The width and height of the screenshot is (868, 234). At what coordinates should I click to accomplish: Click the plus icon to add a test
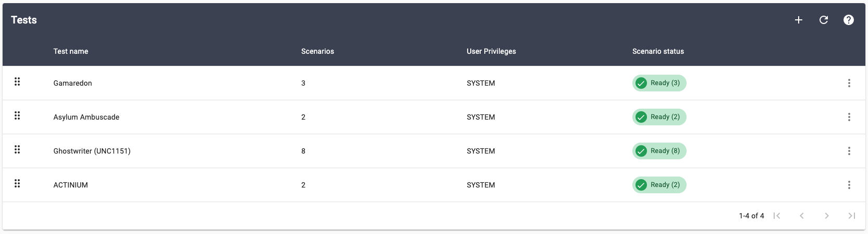coord(798,20)
